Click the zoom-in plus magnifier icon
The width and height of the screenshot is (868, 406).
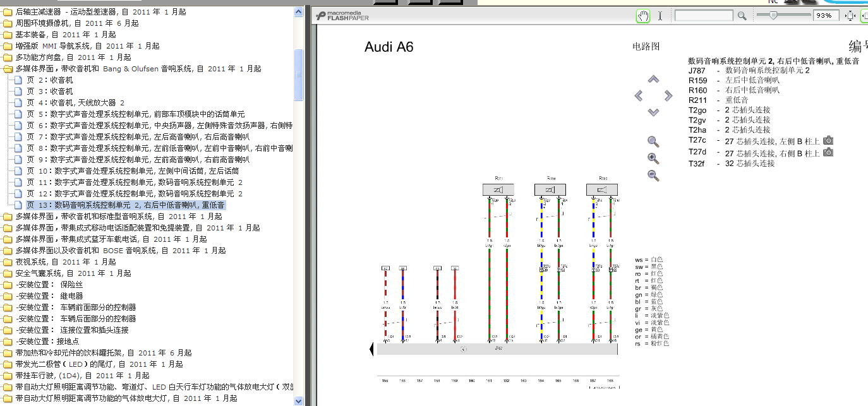(x=653, y=158)
